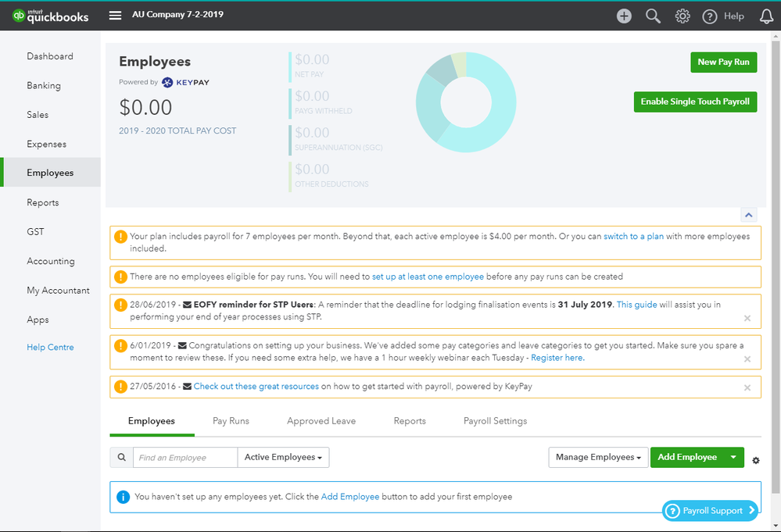The height and width of the screenshot is (532, 781).
Task: Click the envelope icon in EOFY reminder
Action: tap(188, 305)
